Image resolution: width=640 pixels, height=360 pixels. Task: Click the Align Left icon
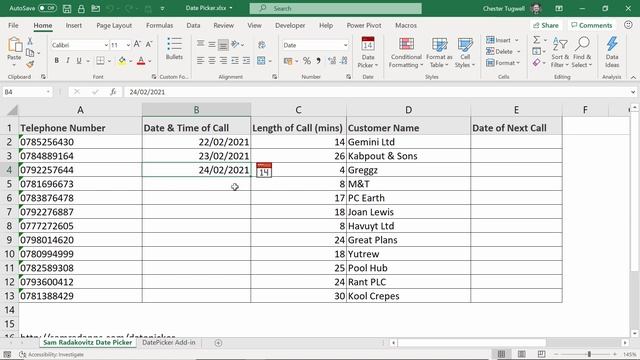200,61
